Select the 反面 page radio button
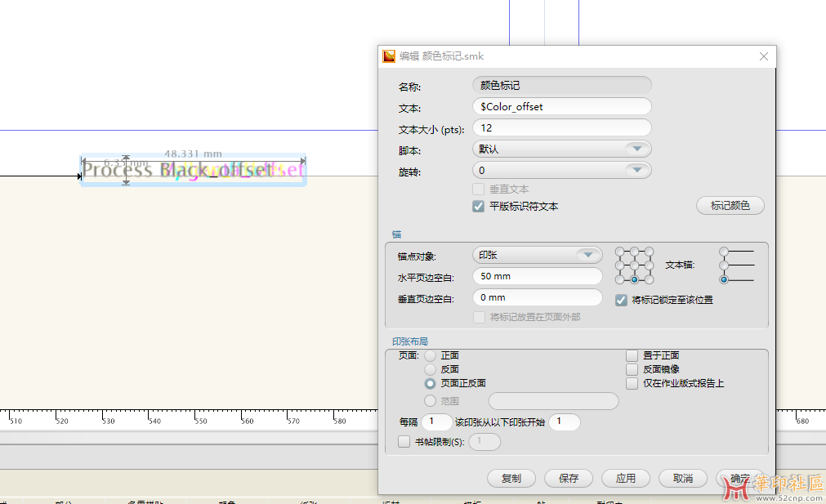 tap(431, 369)
